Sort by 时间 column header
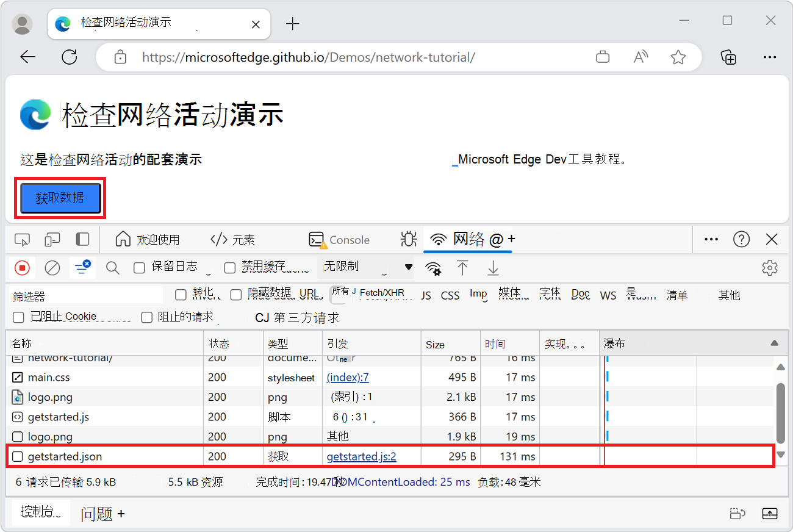Screen dimensions: 793x532 [x=510, y=343]
